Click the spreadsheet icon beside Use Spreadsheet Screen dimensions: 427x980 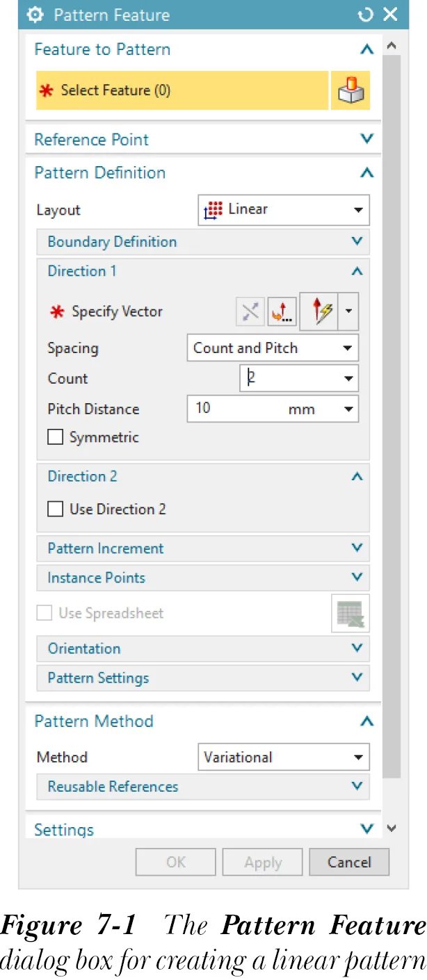point(351,613)
